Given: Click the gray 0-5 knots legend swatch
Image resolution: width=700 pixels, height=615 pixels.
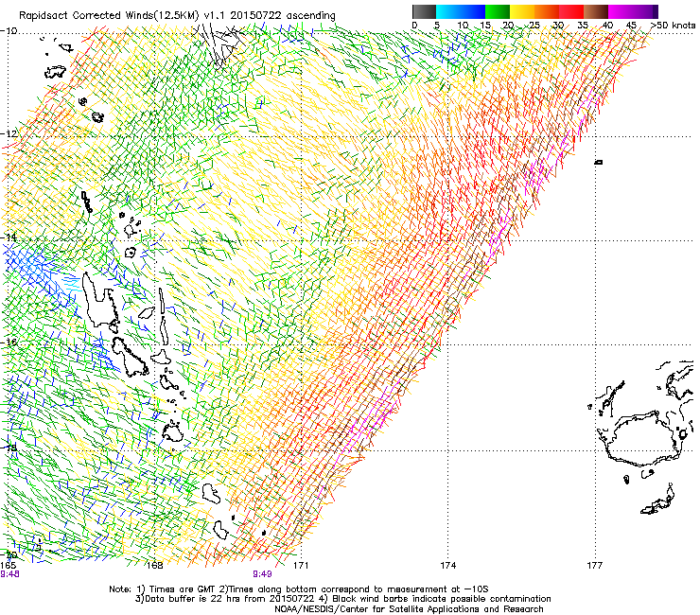Looking at the screenshot, I should [424, 11].
